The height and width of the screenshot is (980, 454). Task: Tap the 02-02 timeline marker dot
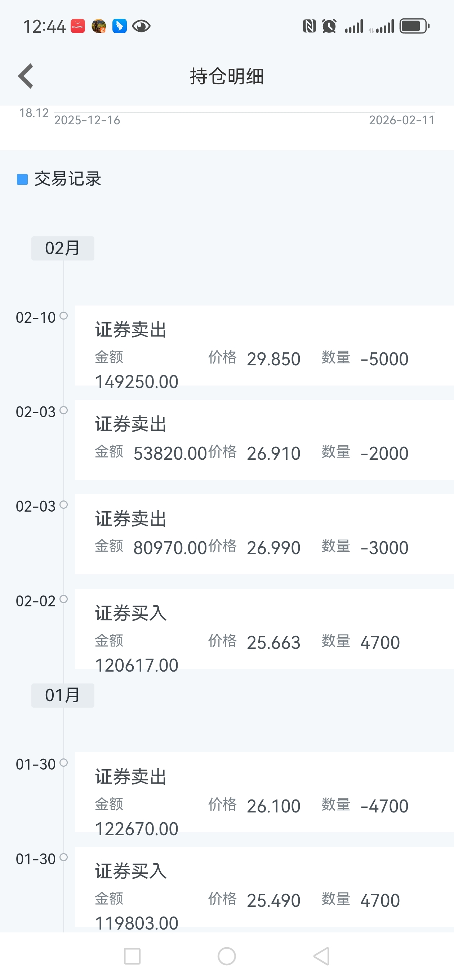pyautogui.click(x=64, y=599)
